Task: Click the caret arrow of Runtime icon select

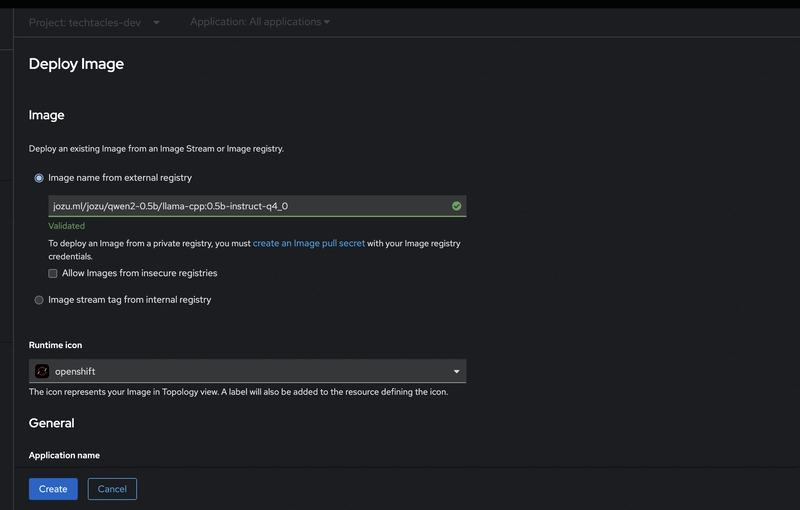Action: [456, 372]
